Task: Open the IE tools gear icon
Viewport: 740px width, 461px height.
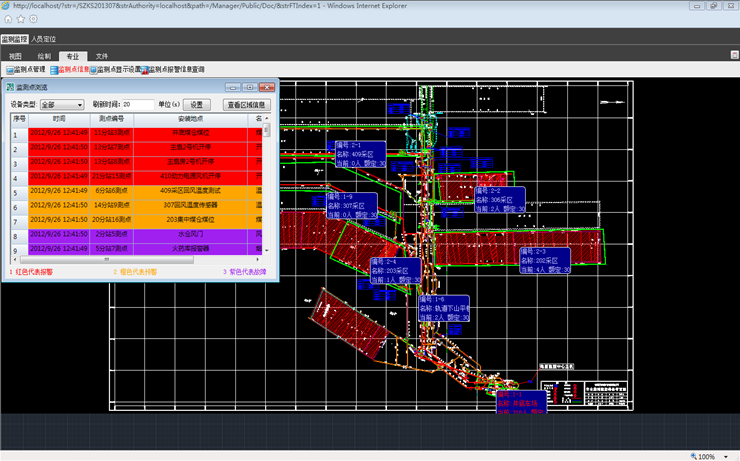Action: point(33,19)
